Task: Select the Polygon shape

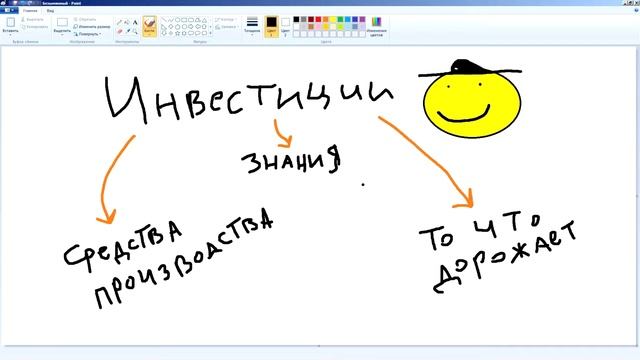Action: (198, 20)
